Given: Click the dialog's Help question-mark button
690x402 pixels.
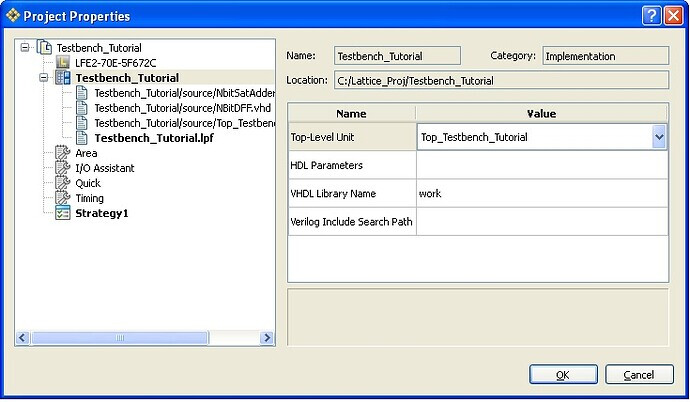Looking at the screenshot, I should pyautogui.click(x=651, y=16).
